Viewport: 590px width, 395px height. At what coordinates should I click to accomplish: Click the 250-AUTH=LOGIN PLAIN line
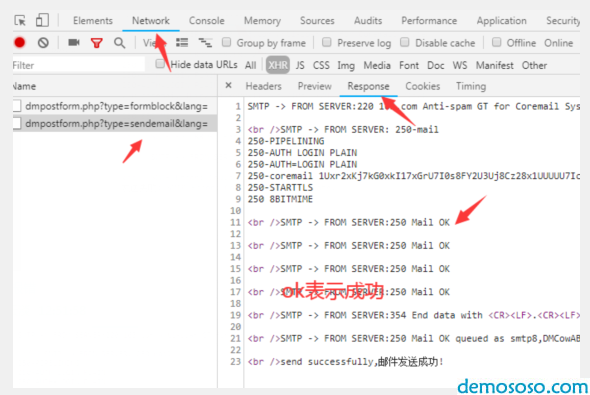(x=302, y=164)
